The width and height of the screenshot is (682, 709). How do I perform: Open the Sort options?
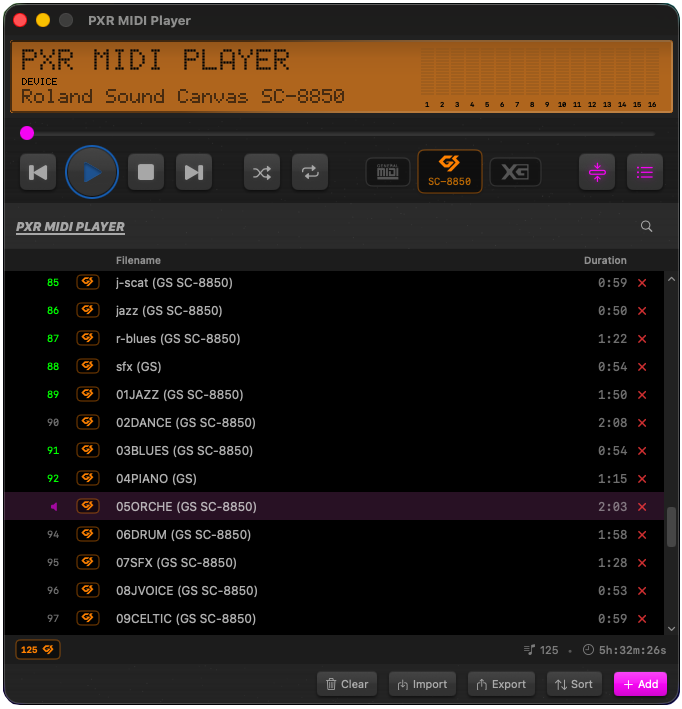point(574,684)
